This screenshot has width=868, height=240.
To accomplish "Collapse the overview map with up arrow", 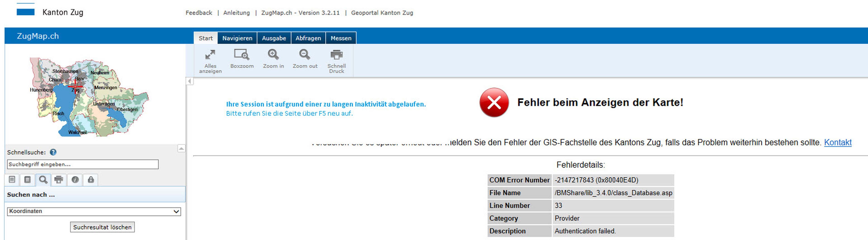I will 181,149.
